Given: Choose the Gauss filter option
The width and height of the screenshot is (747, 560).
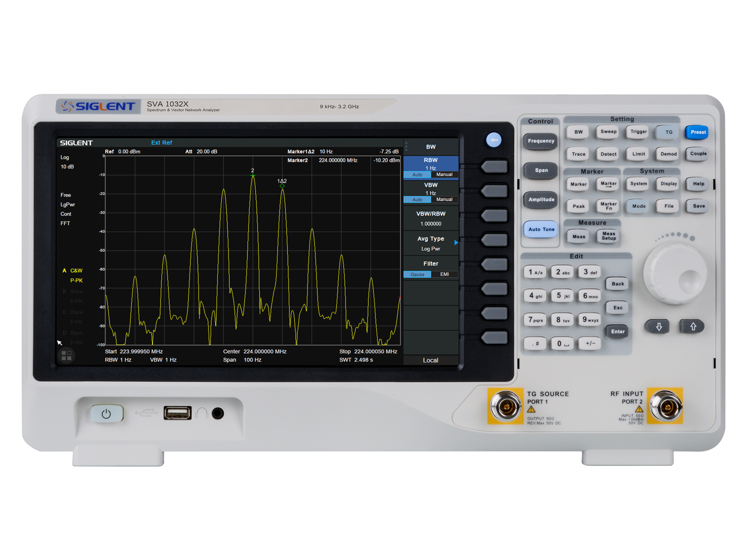Looking at the screenshot, I should 417,274.
